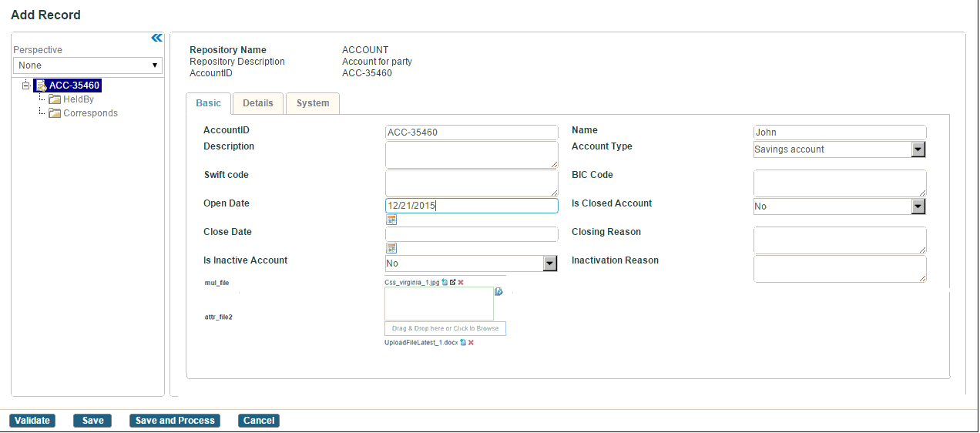The width and height of the screenshot is (980, 433).
Task: Select the HeldBy tree item
Action: click(79, 99)
